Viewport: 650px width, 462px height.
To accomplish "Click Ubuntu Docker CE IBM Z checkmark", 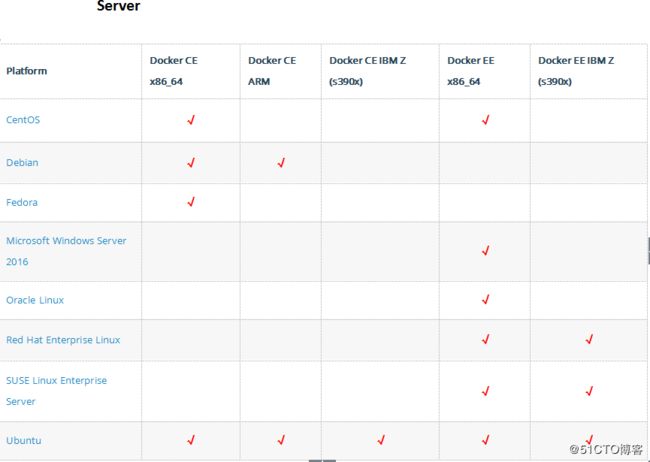I will pos(381,440).
